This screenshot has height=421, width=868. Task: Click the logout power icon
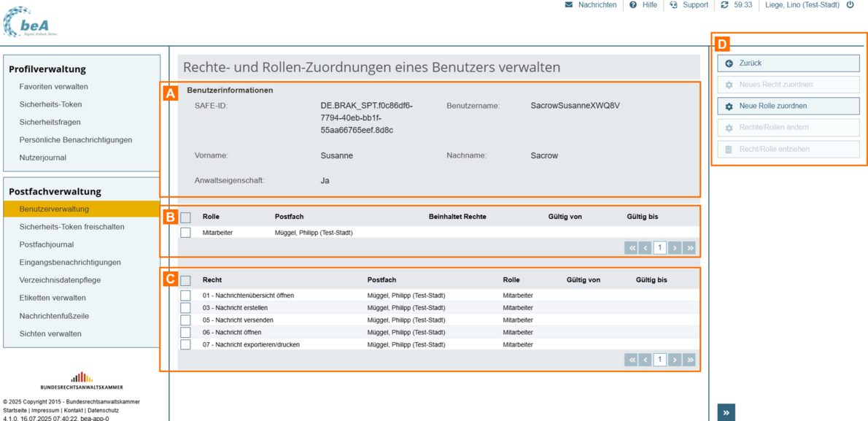pos(850,5)
